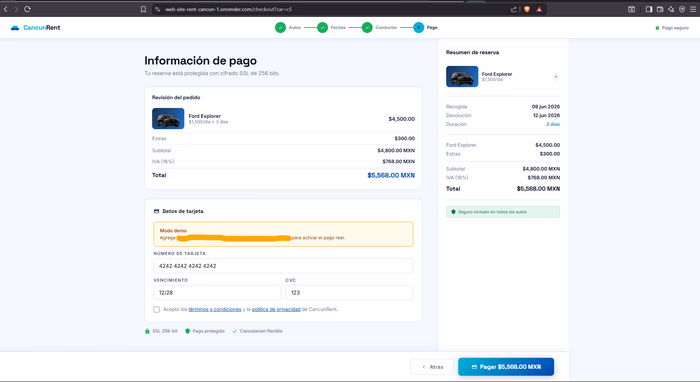Click the Modo demo notice heading
Screen dimensions: 700x382
pos(173,231)
